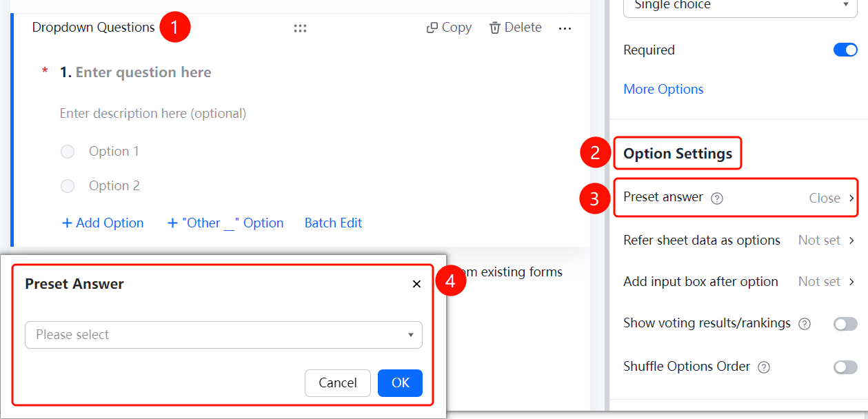
Task: Close the Preset Answer dialog
Action: tap(416, 284)
